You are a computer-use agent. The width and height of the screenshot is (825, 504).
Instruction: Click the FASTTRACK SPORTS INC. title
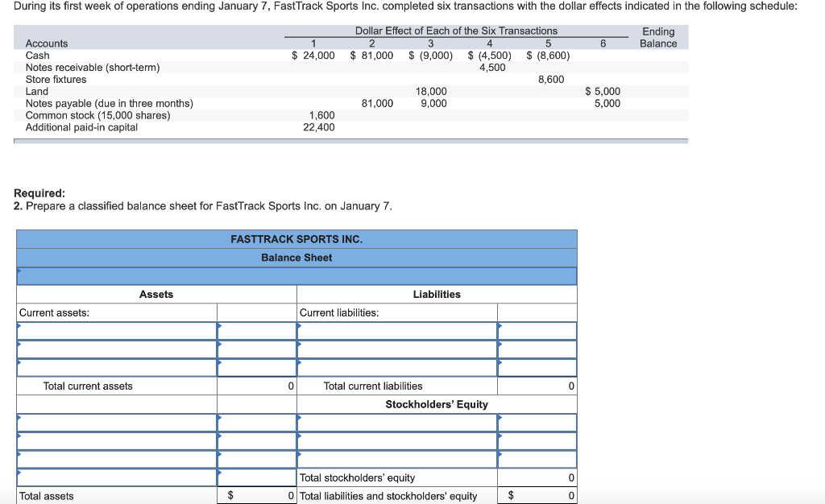click(296, 239)
